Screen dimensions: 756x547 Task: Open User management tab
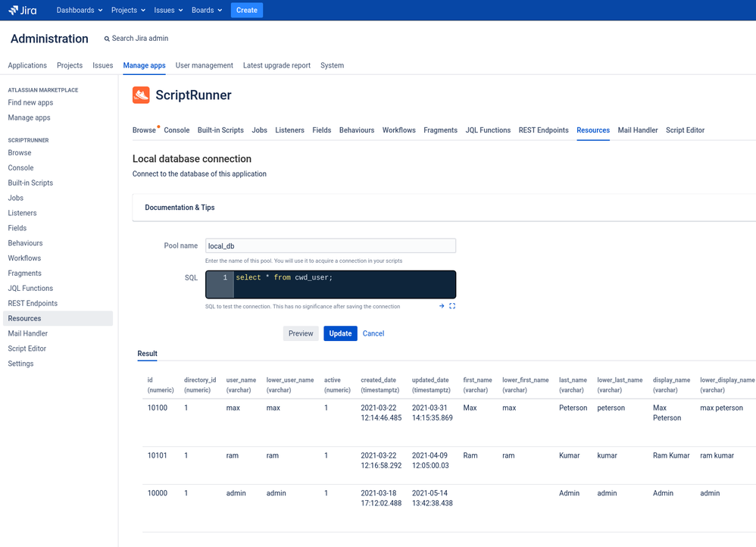pyautogui.click(x=205, y=65)
